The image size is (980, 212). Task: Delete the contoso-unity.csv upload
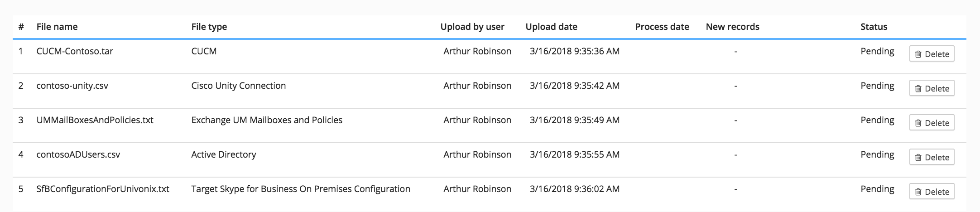932,88
